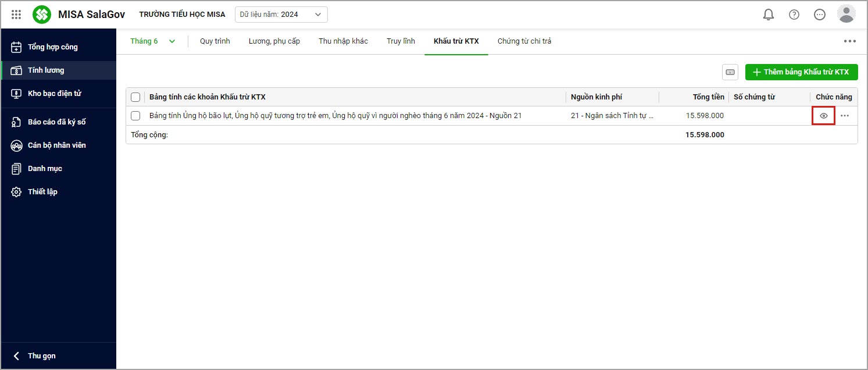Image resolution: width=868 pixels, height=370 pixels.
Task: Open the user avatar profile
Action: [x=846, y=14]
